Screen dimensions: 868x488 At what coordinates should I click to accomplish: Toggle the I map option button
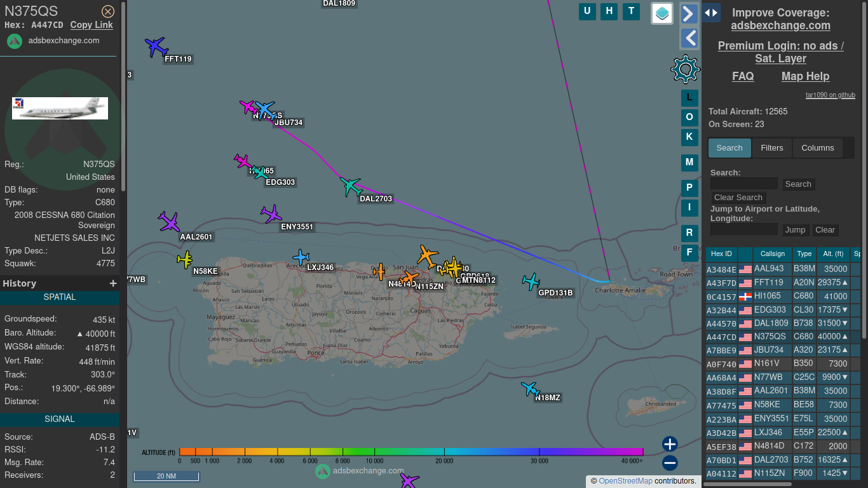tap(689, 207)
